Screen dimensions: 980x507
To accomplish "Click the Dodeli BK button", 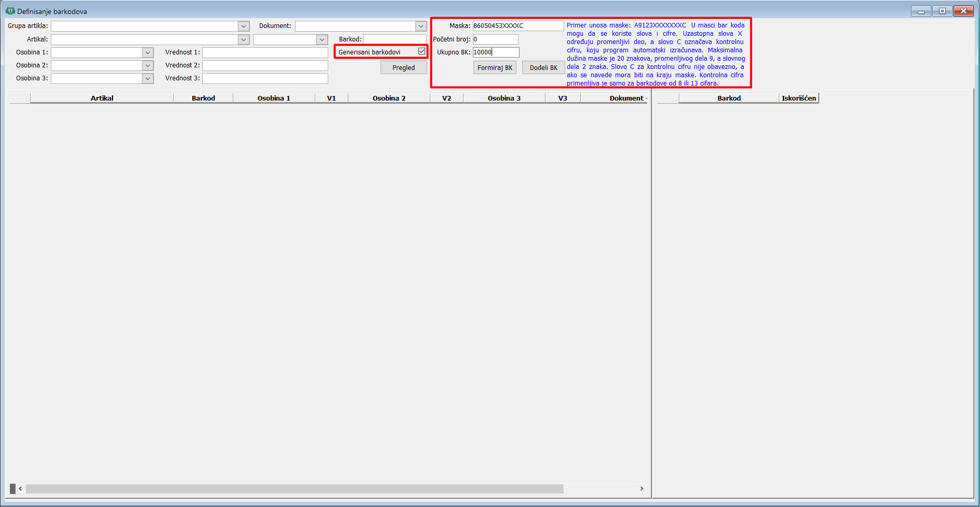I will [543, 67].
